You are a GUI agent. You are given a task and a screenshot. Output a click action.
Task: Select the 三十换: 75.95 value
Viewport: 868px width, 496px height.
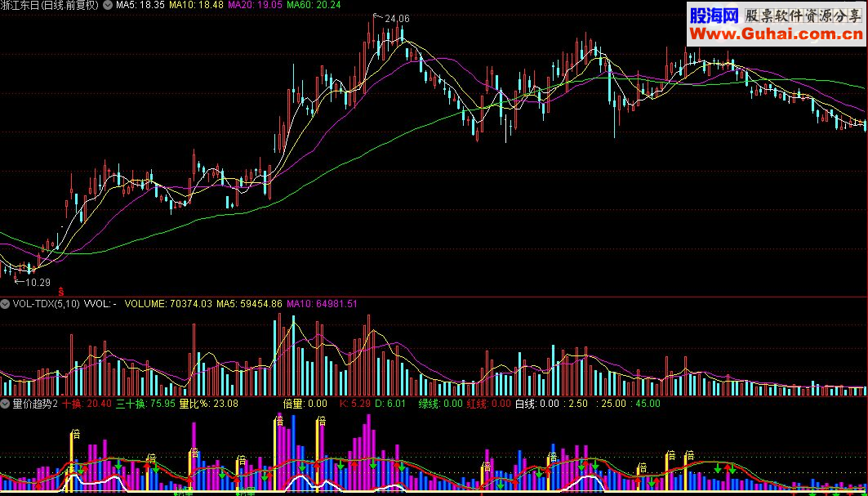tap(145, 404)
